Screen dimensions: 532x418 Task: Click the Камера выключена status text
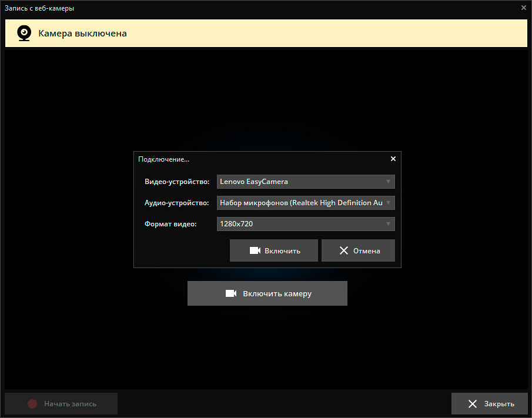[82, 34]
